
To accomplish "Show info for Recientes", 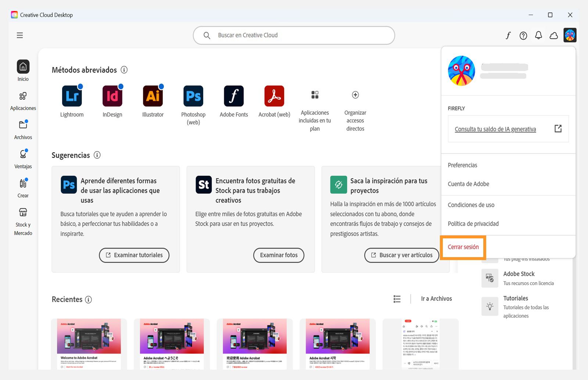I will point(89,299).
